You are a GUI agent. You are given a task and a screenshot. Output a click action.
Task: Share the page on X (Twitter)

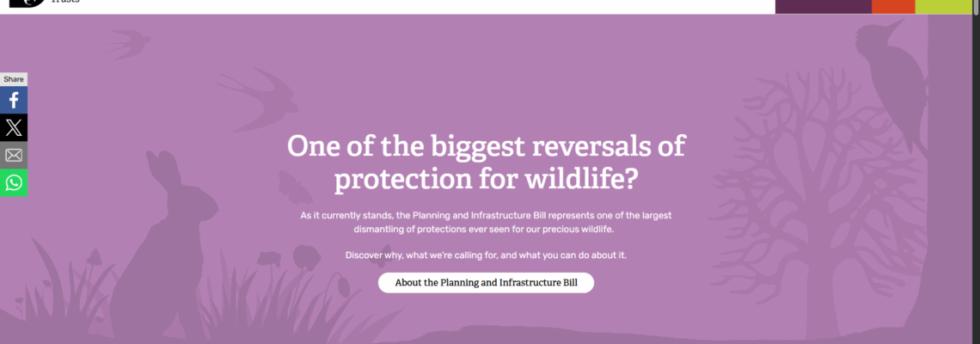(x=14, y=128)
